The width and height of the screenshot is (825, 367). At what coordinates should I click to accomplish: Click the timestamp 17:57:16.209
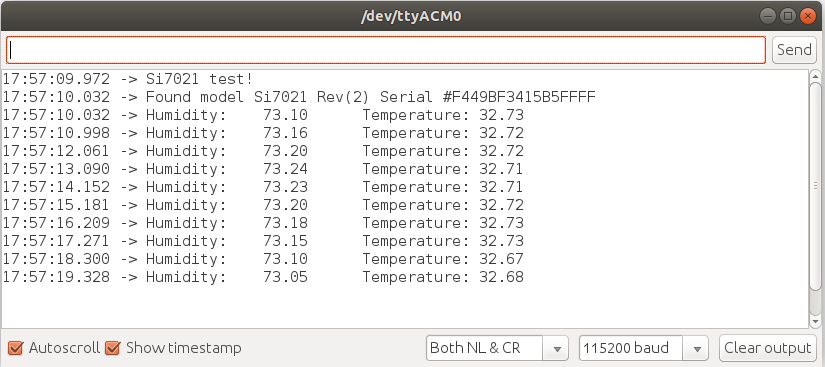pyautogui.click(x=56, y=223)
